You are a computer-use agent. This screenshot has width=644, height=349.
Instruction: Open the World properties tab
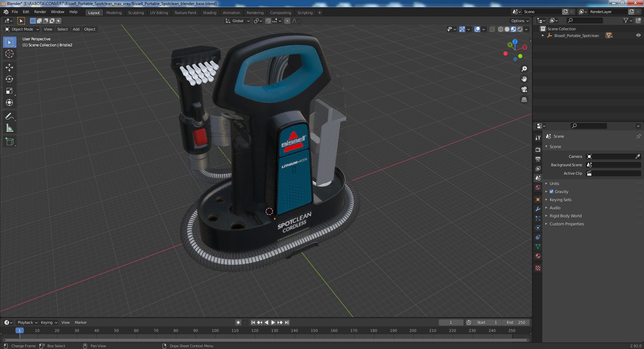(538, 187)
